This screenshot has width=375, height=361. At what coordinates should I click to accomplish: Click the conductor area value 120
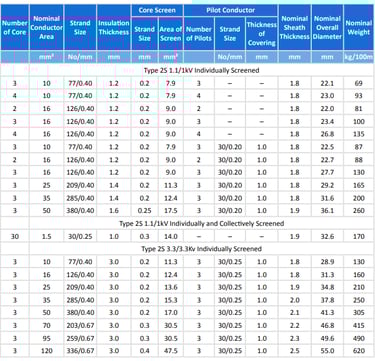pos(46,351)
